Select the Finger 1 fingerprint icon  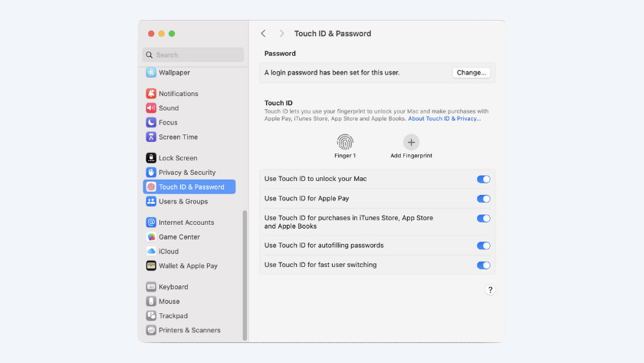(x=345, y=142)
